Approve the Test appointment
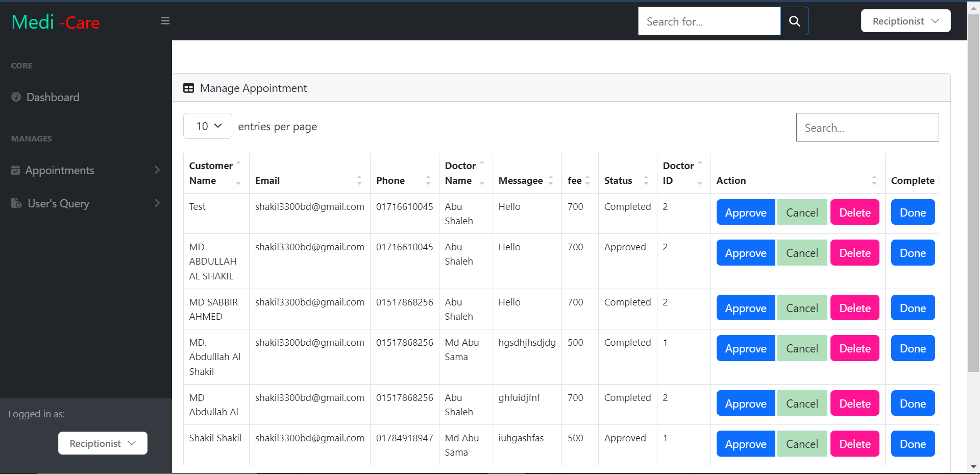Viewport: 980px width, 474px height. coord(745,212)
